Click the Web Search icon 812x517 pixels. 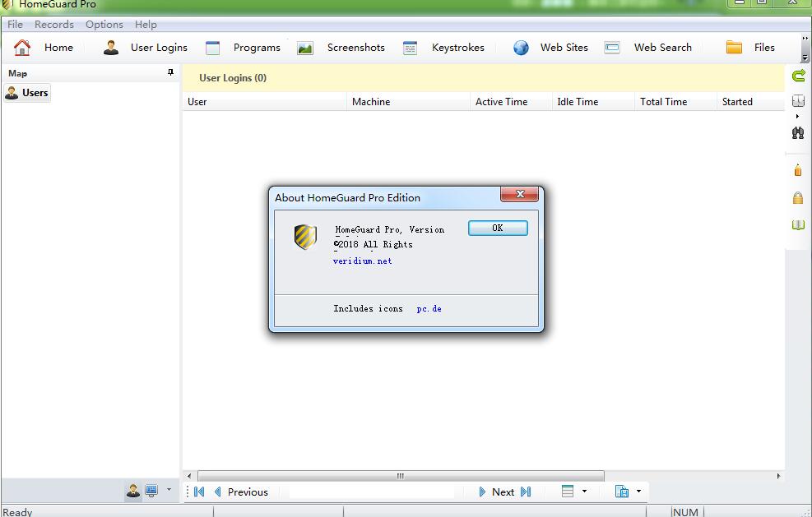611,48
